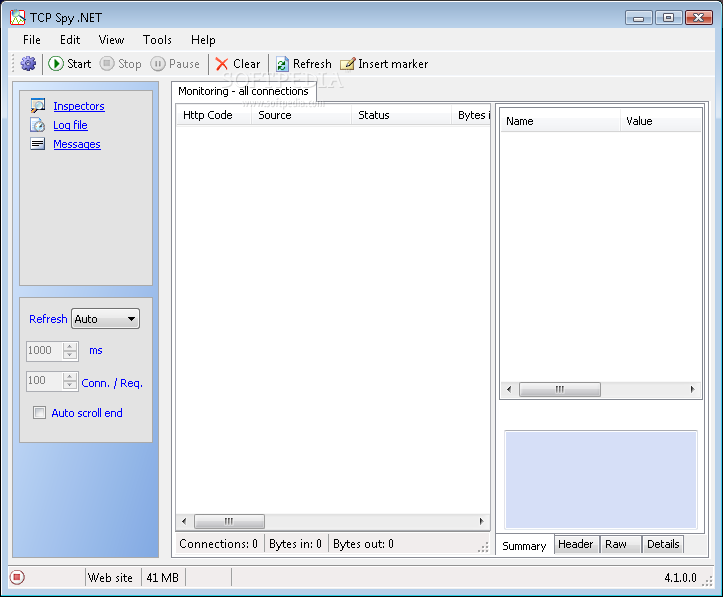Screen dimensions: 723x597
Task: Open the File menu
Action: pos(32,40)
